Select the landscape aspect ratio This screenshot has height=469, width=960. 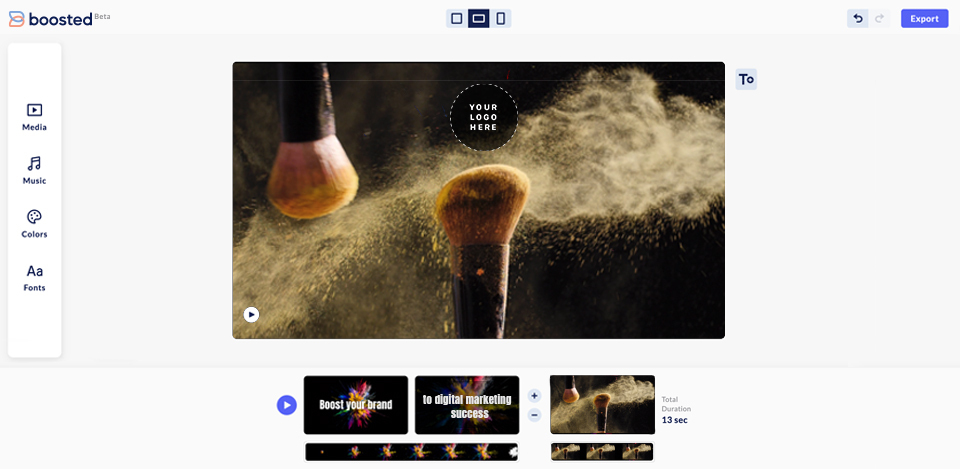coord(479,18)
